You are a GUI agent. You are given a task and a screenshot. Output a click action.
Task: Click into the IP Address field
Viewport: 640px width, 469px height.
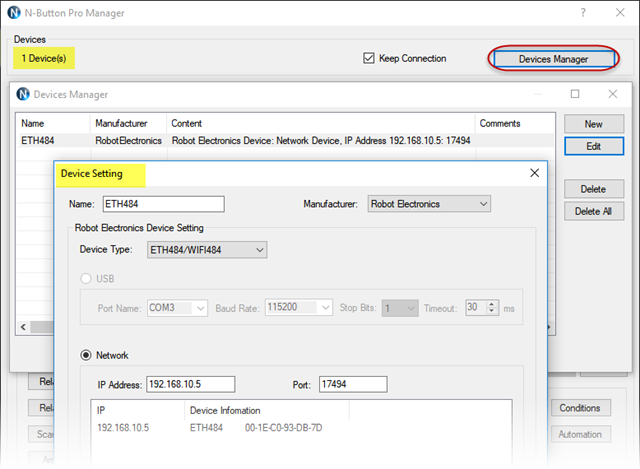(x=191, y=384)
